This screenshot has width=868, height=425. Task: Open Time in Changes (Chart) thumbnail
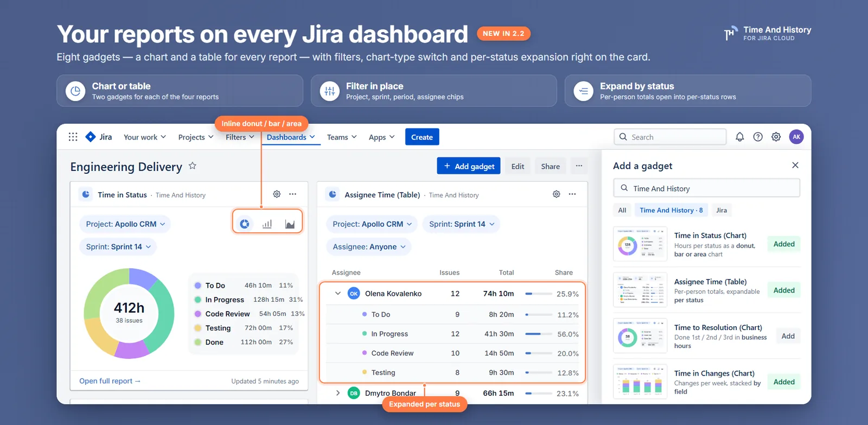point(640,382)
